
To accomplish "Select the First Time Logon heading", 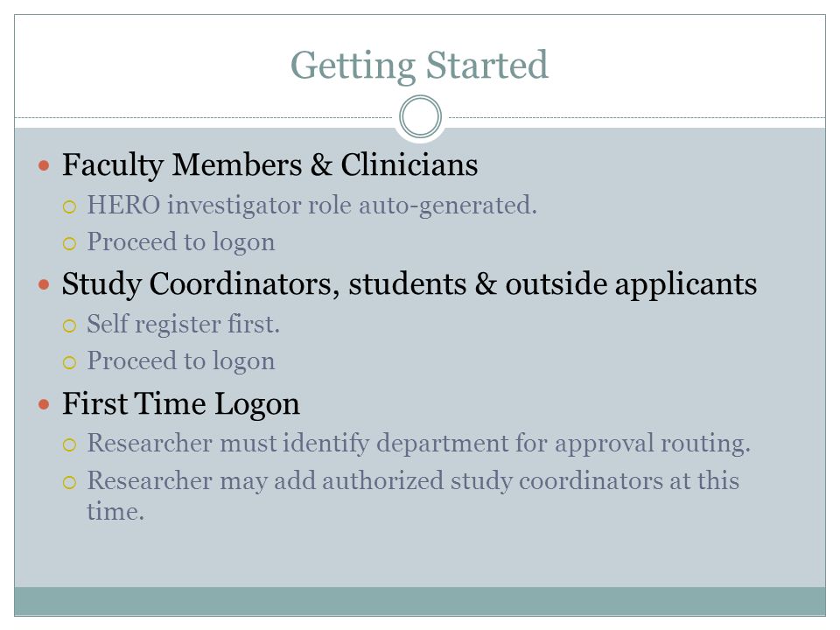I will coord(181,404).
